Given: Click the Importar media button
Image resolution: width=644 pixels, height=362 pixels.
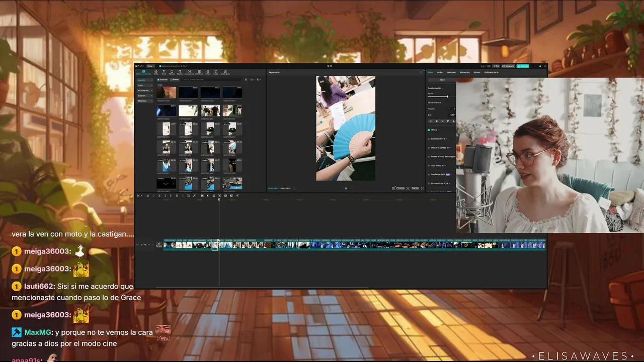Looking at the screenshot, I should pyautogui.click(x=163, y=79).
